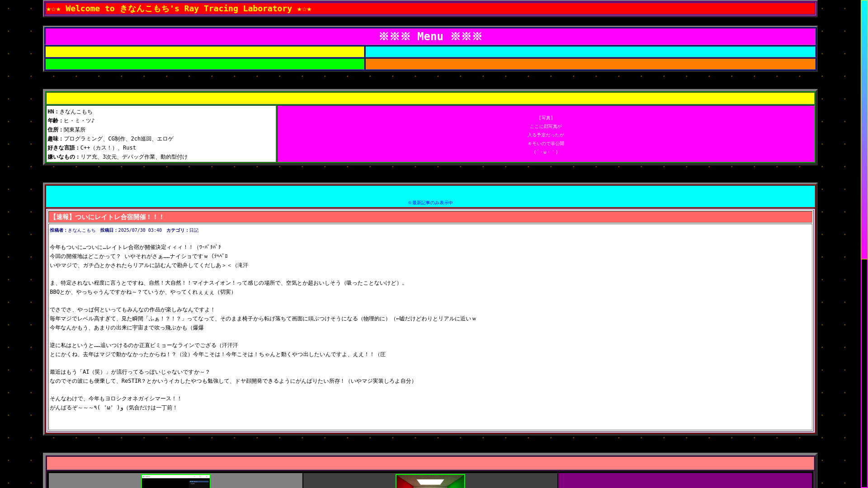Open the dark window screenshot thumbnail
The width and height of the screenshot is (868, 488).
point(176,481)
